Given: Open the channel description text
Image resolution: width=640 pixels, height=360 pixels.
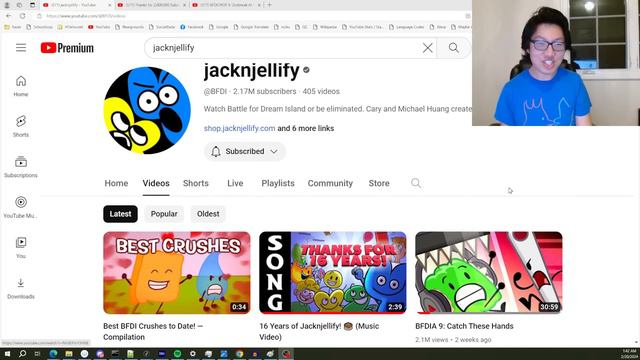Looking at the screenshot, I should pos(338,109).
